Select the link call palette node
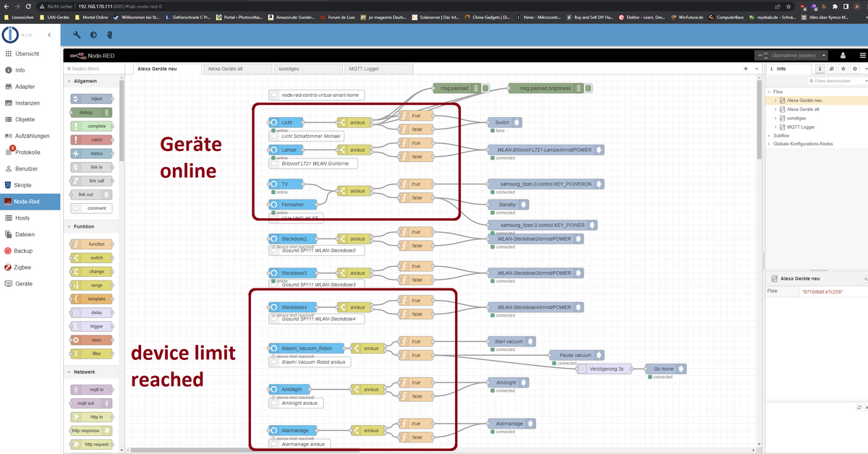Viewport: 868px width, 454px height. click(x=91, y=181)
